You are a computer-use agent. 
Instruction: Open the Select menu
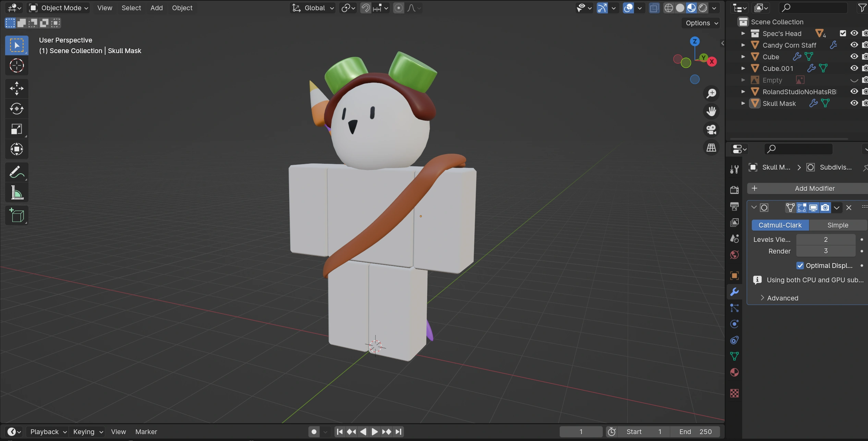(x=131, y=8)
